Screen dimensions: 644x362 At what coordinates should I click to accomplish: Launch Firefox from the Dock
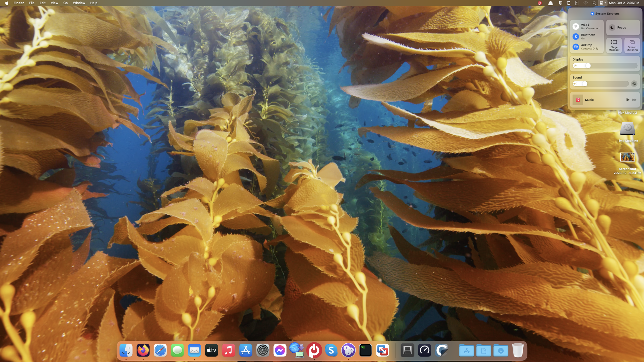(x=143, y=350)
